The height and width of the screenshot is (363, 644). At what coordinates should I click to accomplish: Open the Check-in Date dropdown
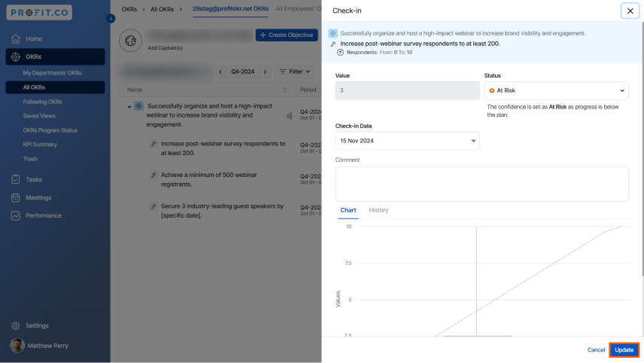408,141
